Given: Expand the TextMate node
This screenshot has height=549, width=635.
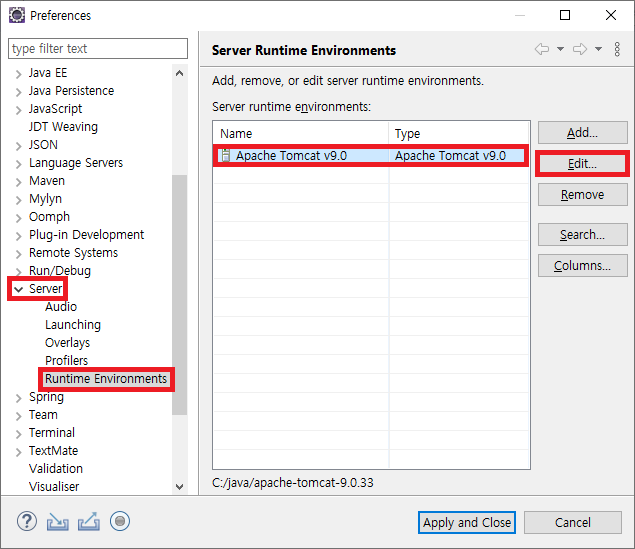Looking at the screenshot, I should [x=18, y=452].
